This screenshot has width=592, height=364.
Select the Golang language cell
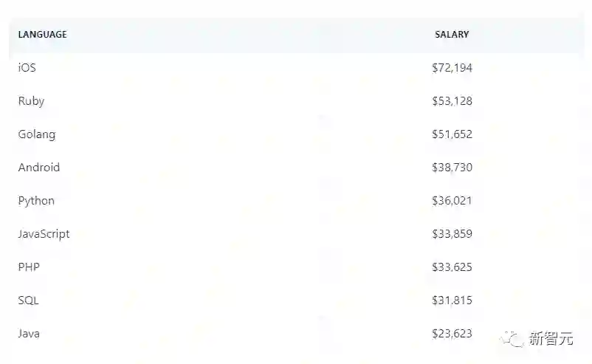37,134
